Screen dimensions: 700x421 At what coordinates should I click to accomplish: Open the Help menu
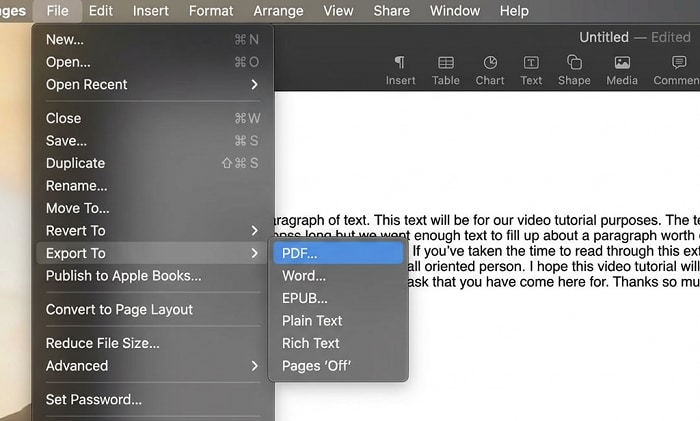coord(514,11)
